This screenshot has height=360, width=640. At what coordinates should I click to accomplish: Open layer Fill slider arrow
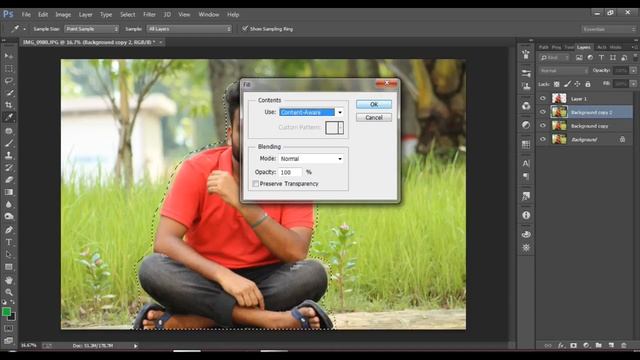point(633,84)
